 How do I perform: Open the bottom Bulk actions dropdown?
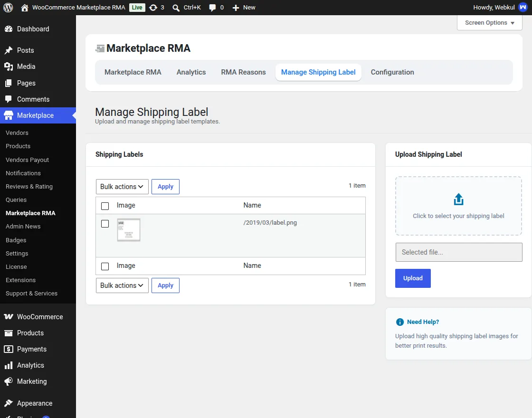click(122, 285)
